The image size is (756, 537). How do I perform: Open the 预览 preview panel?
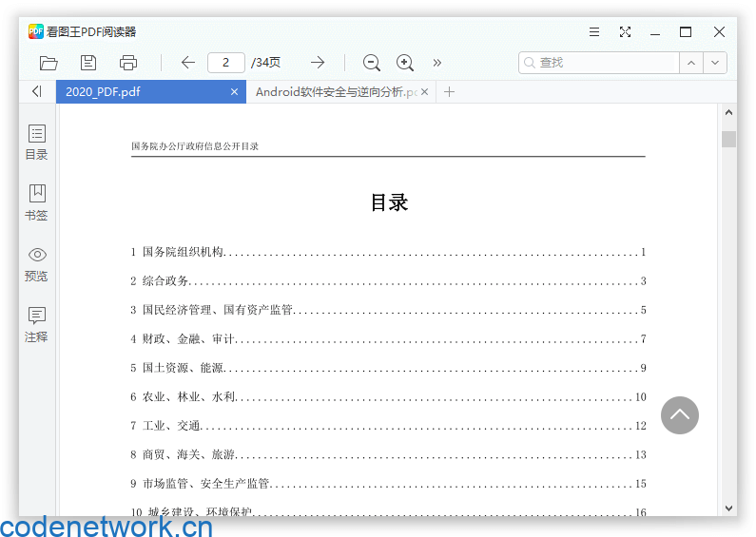click(37, 264)
